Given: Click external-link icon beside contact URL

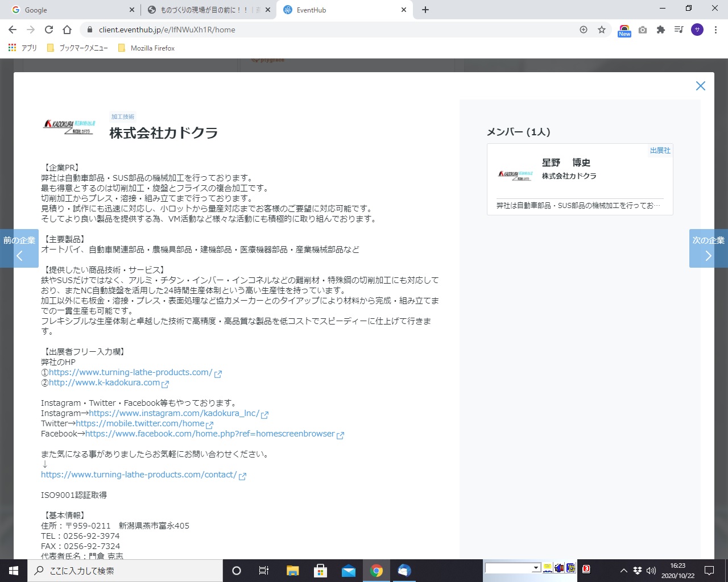Looking at the screenshot, I should [242, 476].
